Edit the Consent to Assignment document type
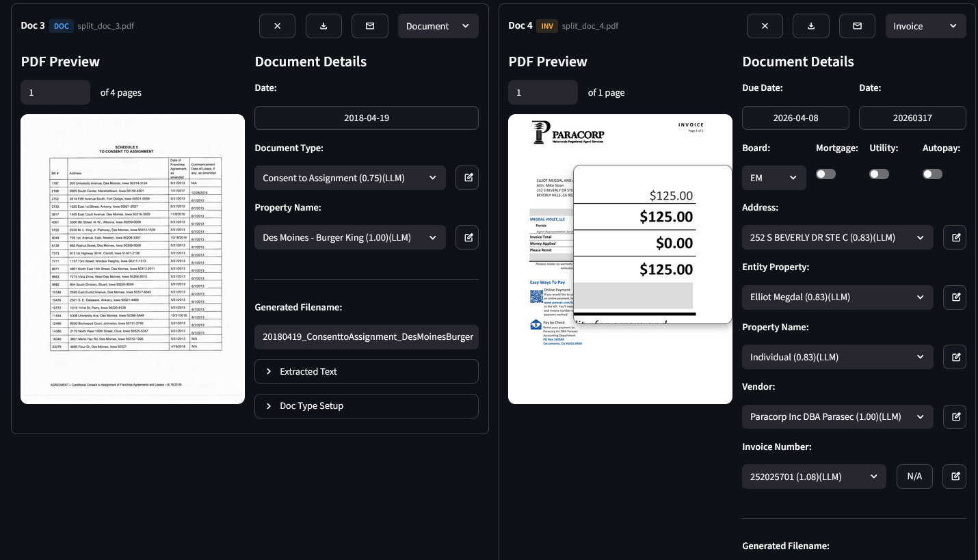The image size is (978, 560). click(468, 178)
